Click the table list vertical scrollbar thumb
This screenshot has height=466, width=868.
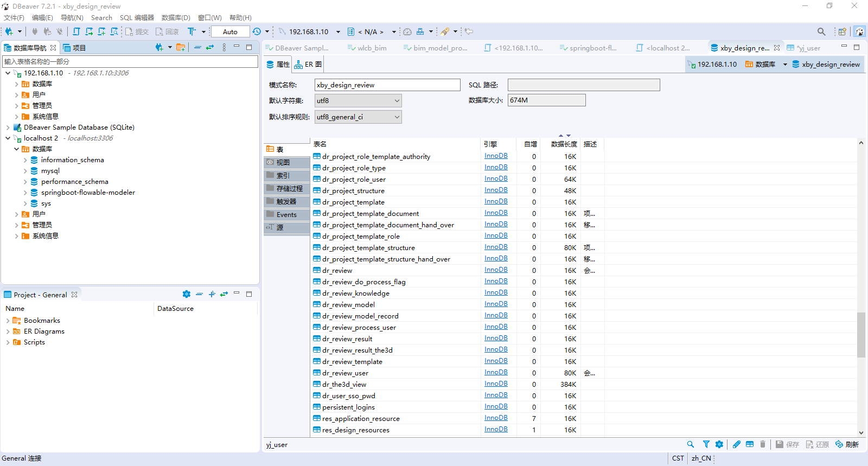[861, 335]
